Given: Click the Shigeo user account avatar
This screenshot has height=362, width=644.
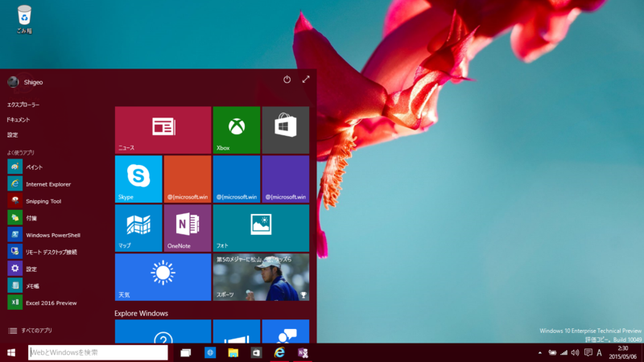Looking at the screenshot, I should point(13,82).
